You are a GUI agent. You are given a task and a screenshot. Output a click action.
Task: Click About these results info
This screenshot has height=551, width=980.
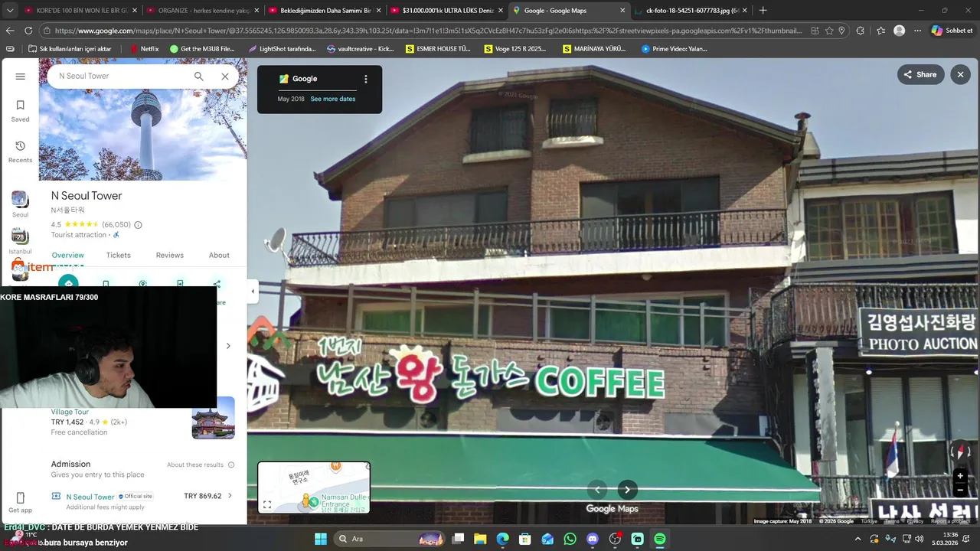201,465
